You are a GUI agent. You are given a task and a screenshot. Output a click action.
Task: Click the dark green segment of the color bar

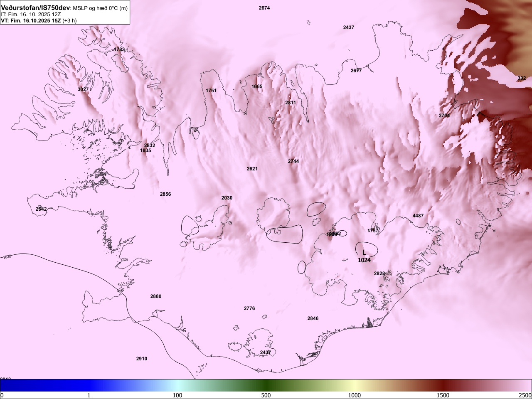click(x=266, y=385)
